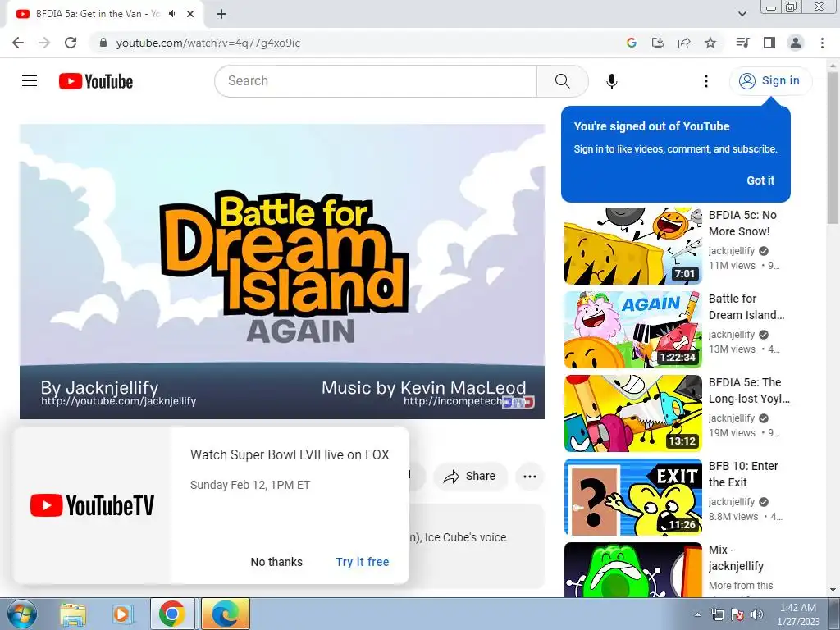840x630 pixels.
Task: Click the Share button below the video
Action: 470,476
